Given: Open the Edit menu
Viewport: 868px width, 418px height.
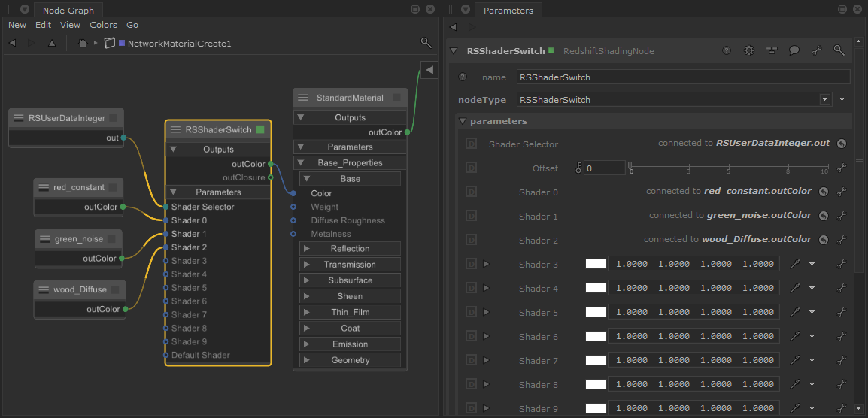Looking at the screenshot, I should pyautogui.click(x=43, y=25).
